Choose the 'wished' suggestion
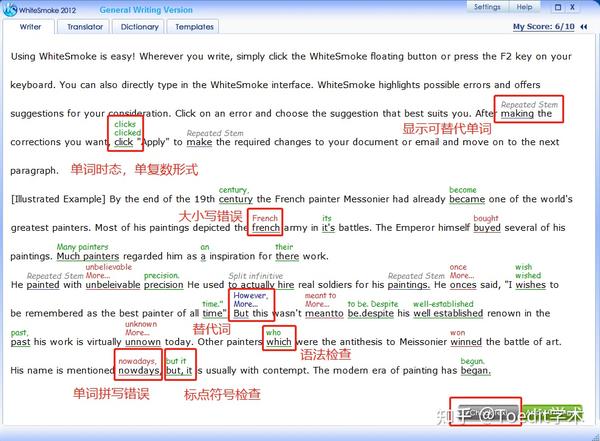 [x=528, y=276]
